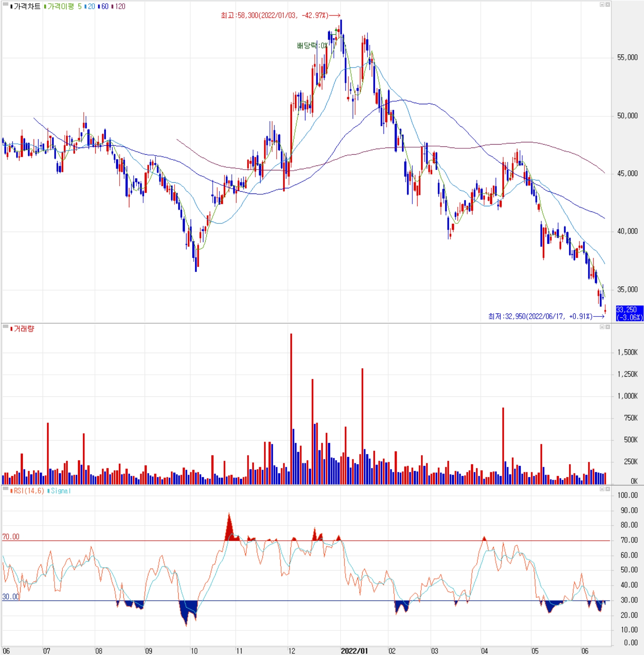Image resolution: width=644 pixels, height=655 pixels.
Task: Click the 35,000 price axis label
Action: (x=628, y=290)
